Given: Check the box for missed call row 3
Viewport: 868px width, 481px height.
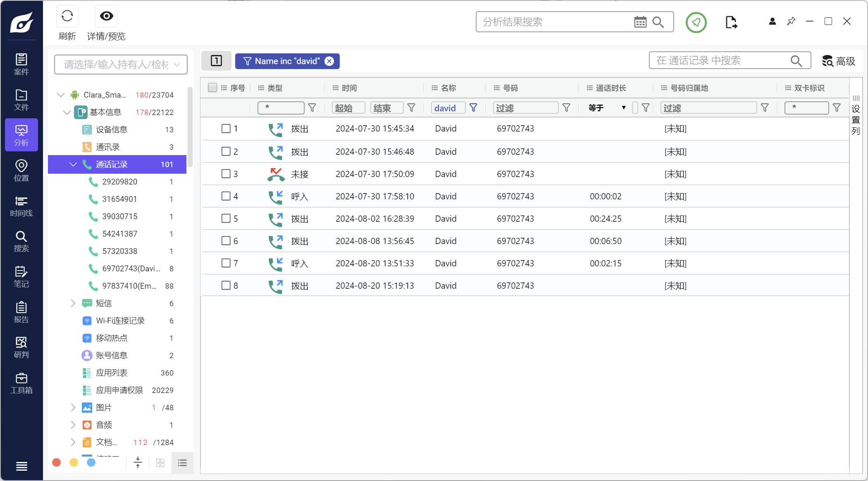Looking at the screenshot, I should (226, 174).
